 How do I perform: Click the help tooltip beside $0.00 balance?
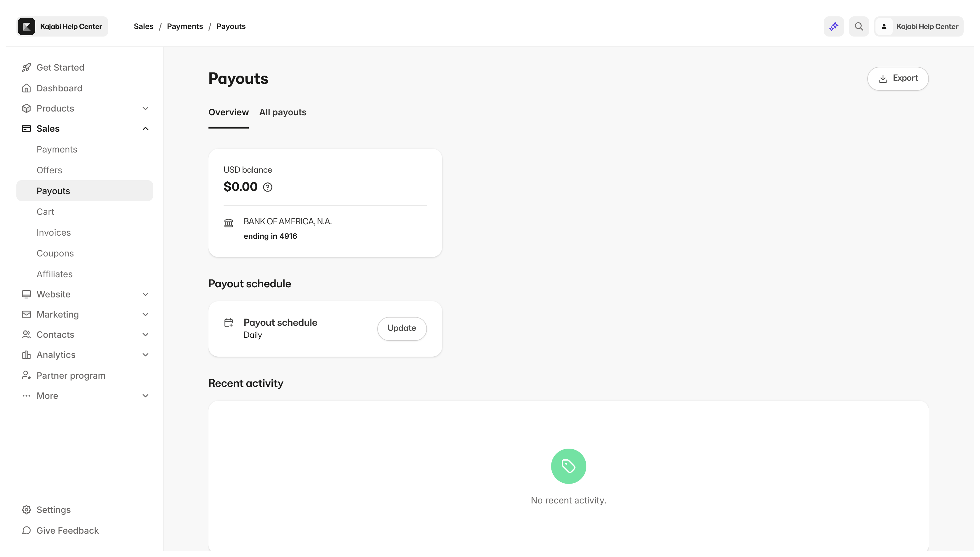(x=267, y=187)
